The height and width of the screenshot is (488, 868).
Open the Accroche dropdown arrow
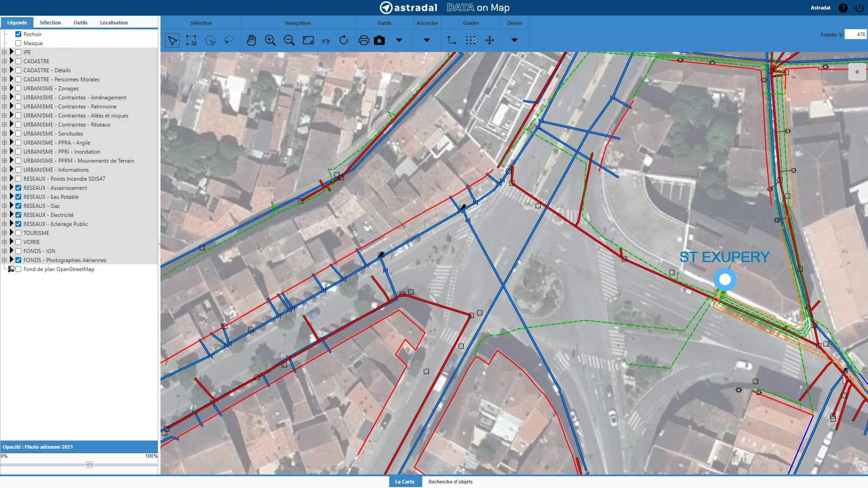click(x=426, y=40)
